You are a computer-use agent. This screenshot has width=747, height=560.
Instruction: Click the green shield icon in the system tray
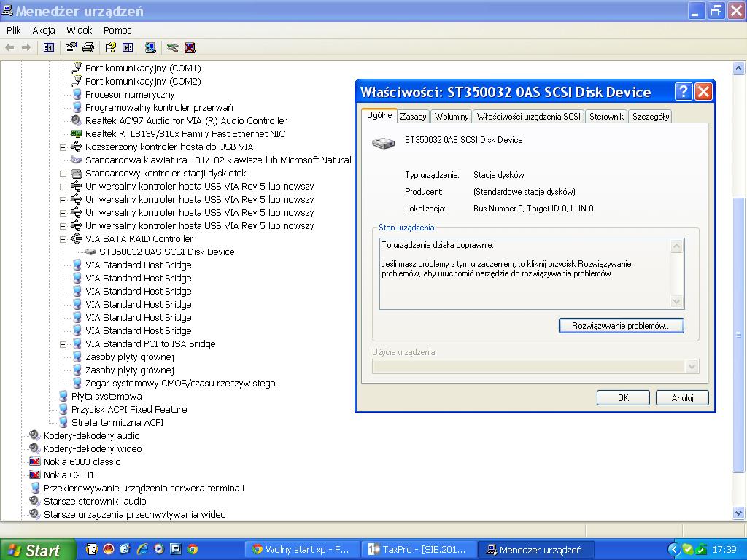coord(687,550)
